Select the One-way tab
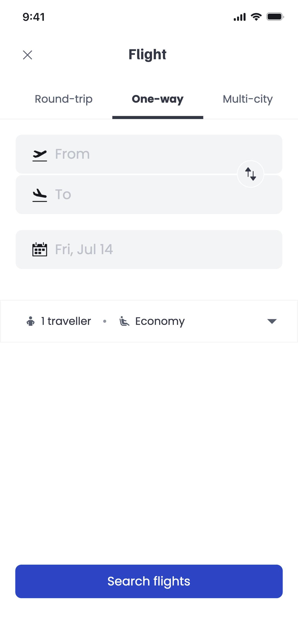The width and height of the screenshot is (298, 644). point(157,99)
